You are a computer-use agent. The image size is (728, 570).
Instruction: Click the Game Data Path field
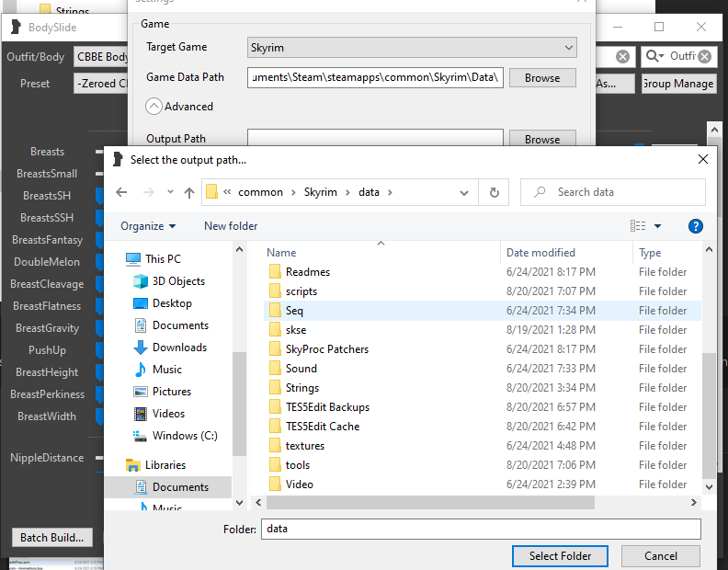point(375,77)
